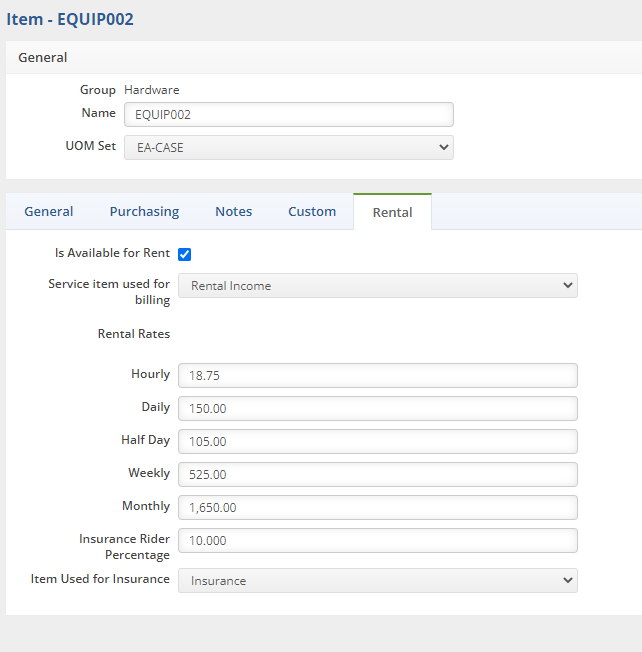Image resolution: width=642 pixels, height=652 pixels.
Task: Click the Rental Rates label
Action: coord(134,334)
